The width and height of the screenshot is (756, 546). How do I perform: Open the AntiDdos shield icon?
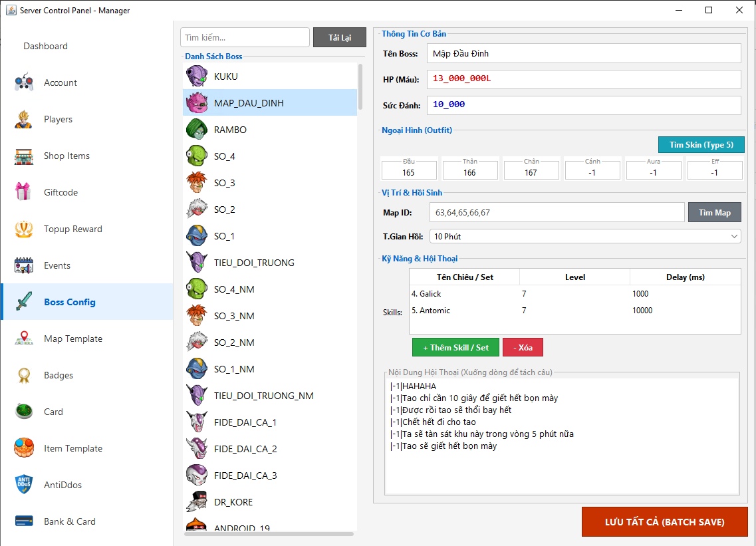tap(24, 484)
